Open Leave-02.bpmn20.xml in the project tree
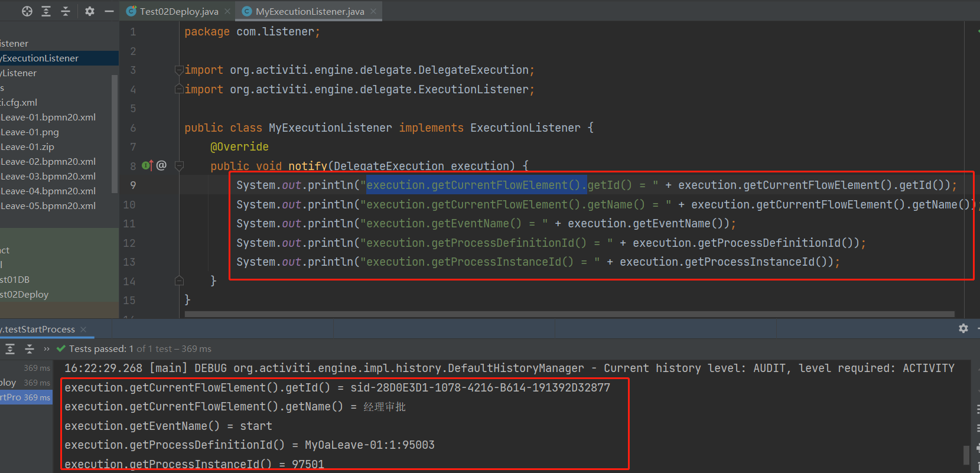980x473 pixels. tap(48, 161)
